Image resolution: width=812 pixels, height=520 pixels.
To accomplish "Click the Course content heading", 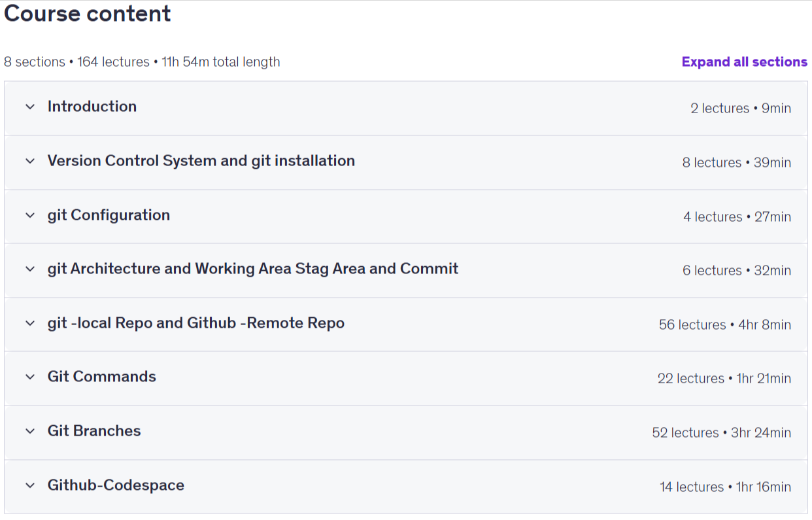I will [88, 14].
